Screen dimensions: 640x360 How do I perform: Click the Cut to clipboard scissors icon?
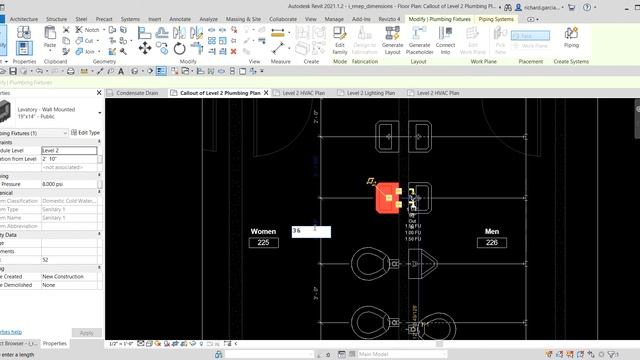pyautogui.click(x=66, y=30)
